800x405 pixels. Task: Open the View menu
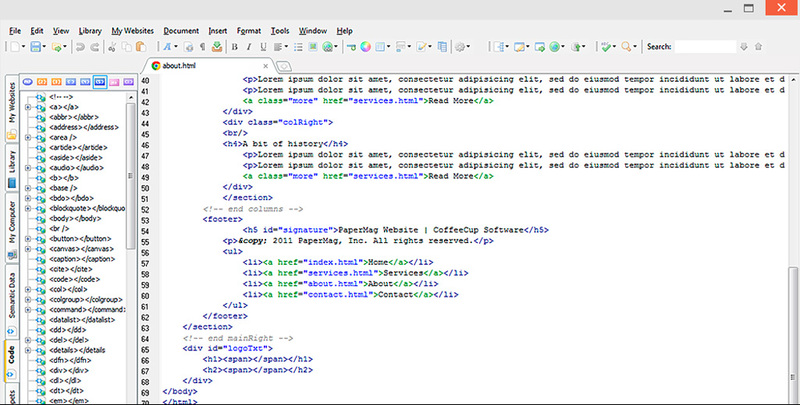click(61, 31)
